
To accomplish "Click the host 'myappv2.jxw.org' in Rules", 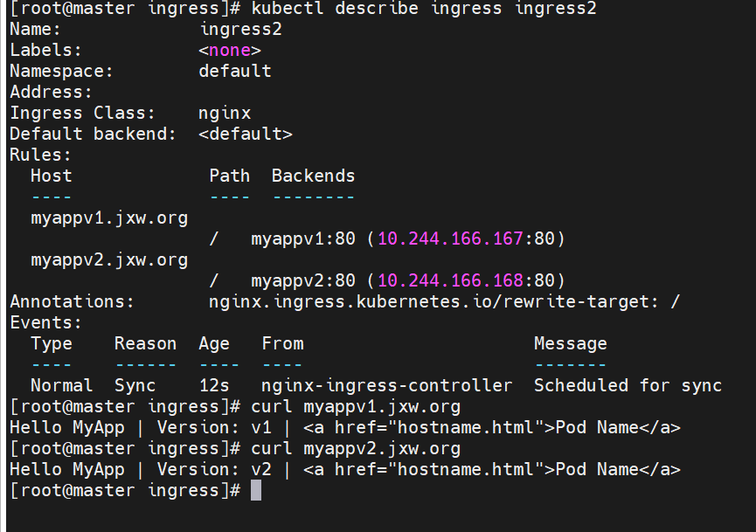I will click(109, 260).
